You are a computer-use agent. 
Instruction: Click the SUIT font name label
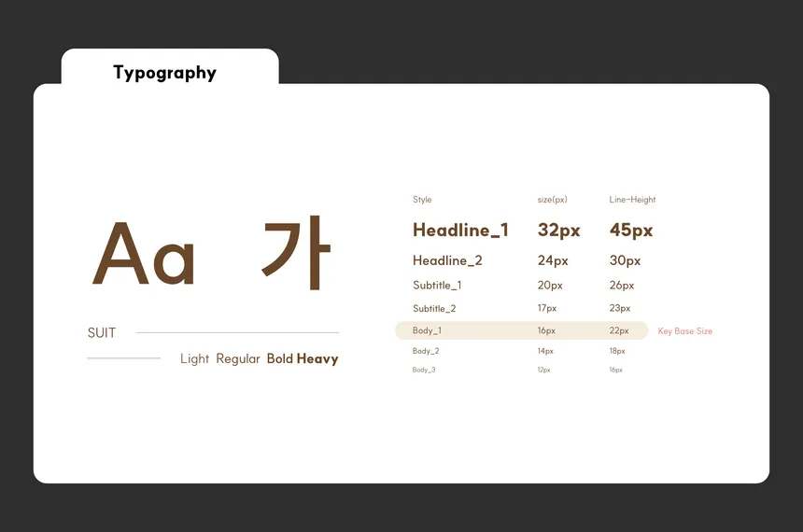pyautogui.click(x=102, y=333)
